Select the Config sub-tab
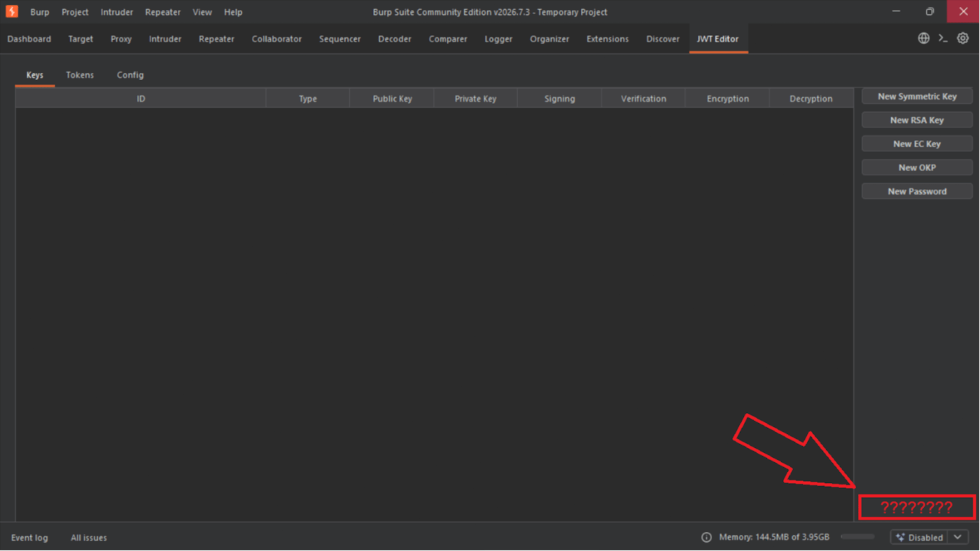Image resolution: width=980 pixels, height=551 pixels. tap(130, 75)
